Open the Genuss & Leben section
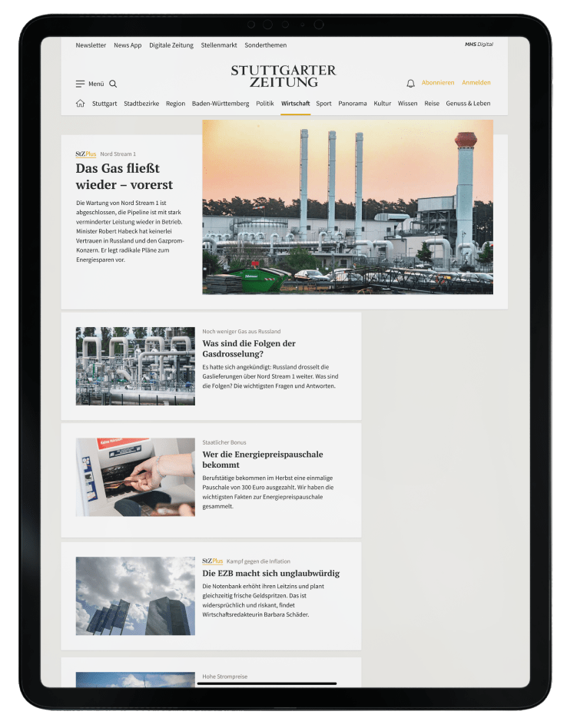Screen dimensions: 567x728 [x=468, y=103]
